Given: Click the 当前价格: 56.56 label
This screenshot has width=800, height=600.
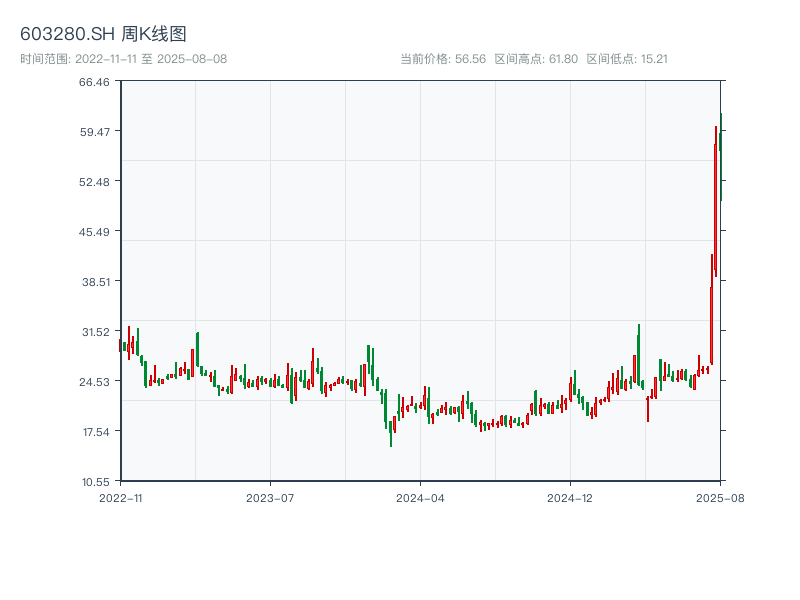Looking at the screenshot, I should coord(443,59).
